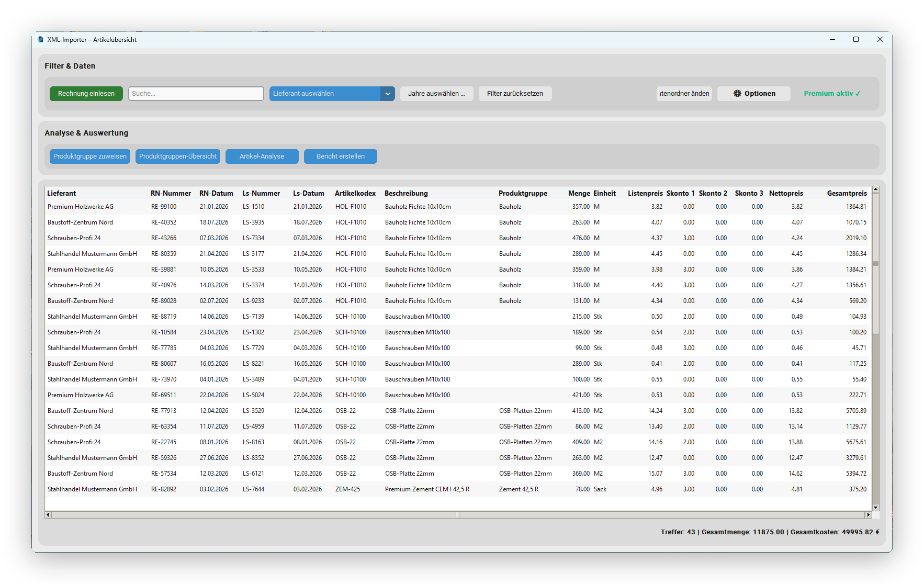This screenshot has width=924, height=584.
Task: Select row with invoice RE-57534
Action: [x=457, y=474]
